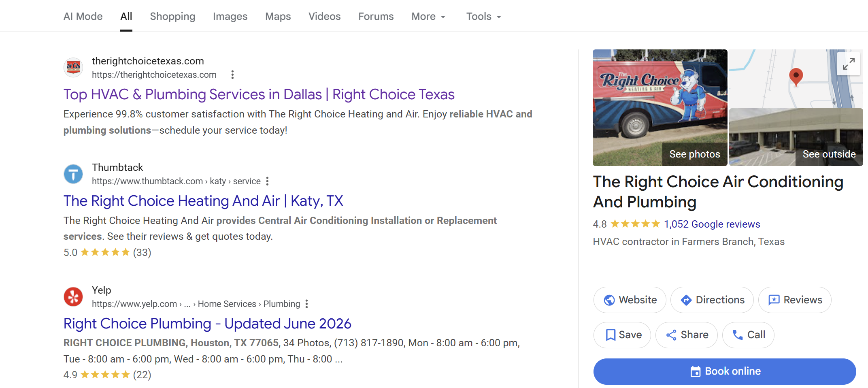Expand the More dropdown menu
868x388 pixels.
point(428,16)
